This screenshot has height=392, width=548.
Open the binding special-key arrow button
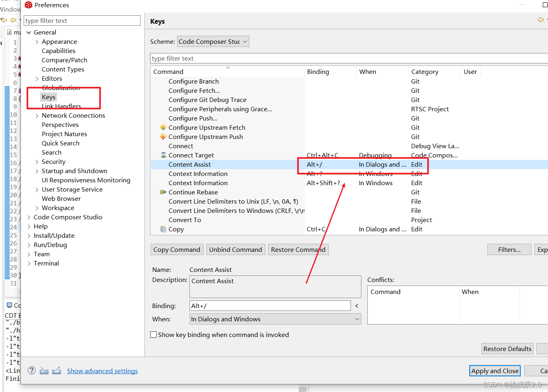click(x=357, y=306)
